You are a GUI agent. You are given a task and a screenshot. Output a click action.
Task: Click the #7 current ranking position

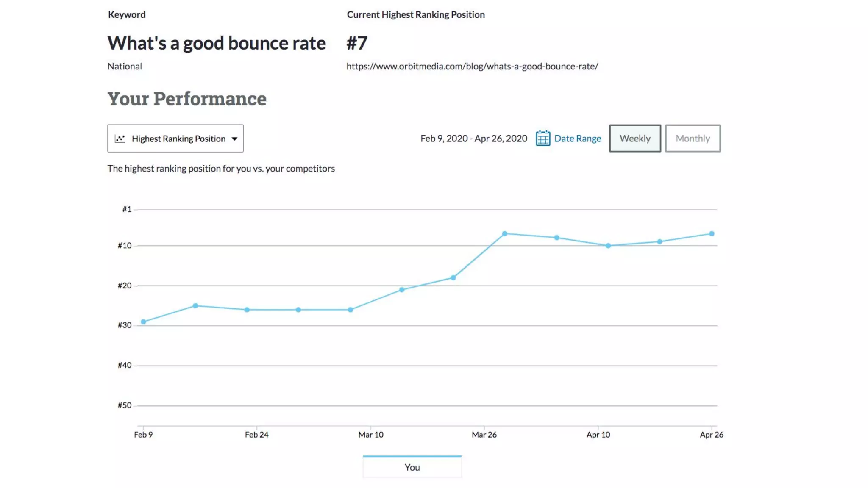coord(357,43)
